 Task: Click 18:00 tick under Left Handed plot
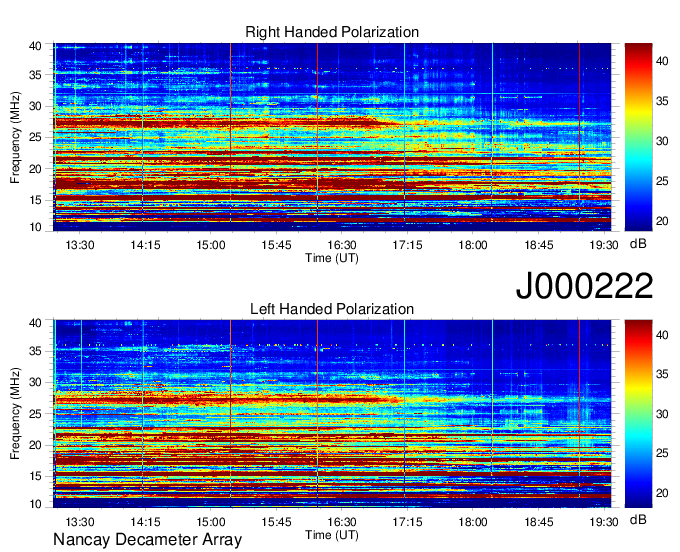pos(473,522)
